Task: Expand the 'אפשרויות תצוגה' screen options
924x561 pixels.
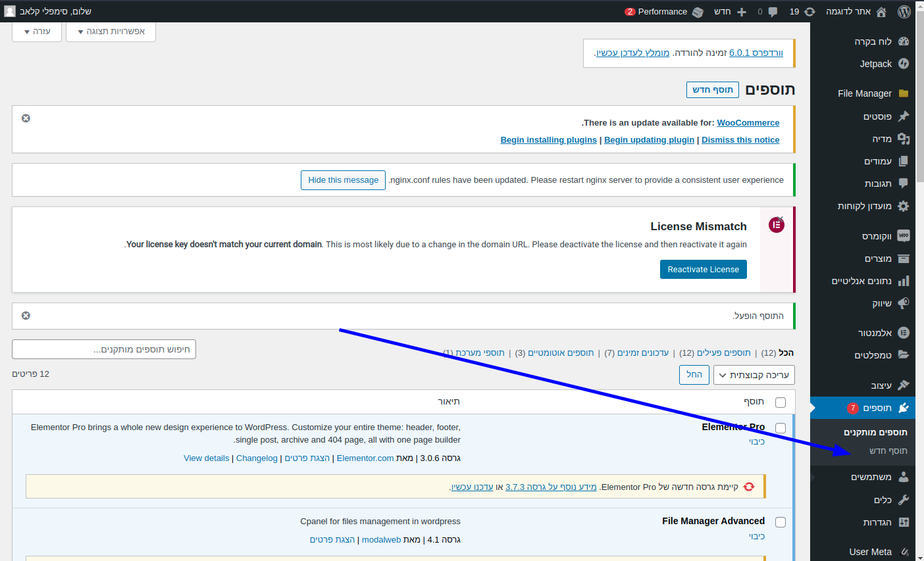Action: 111,32
